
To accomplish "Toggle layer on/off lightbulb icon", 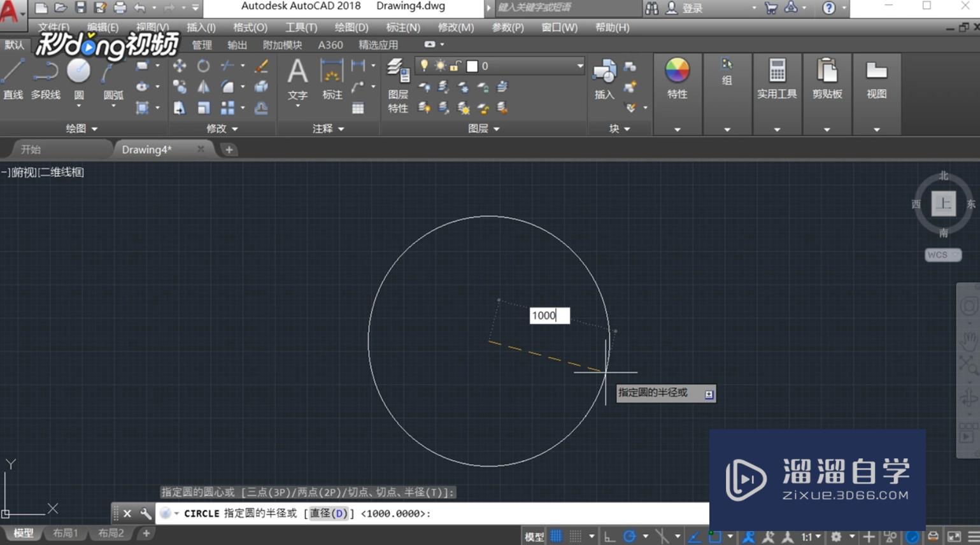I will [424, 66].
